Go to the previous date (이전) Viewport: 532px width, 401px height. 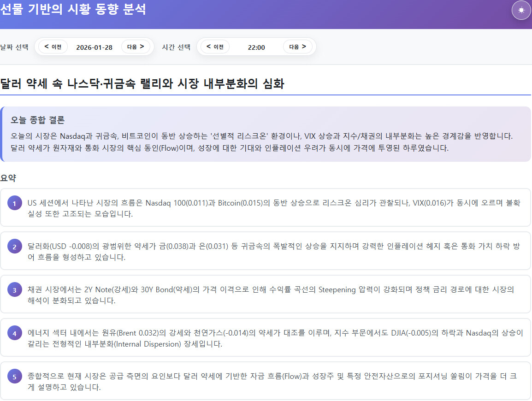pos(53,47)
